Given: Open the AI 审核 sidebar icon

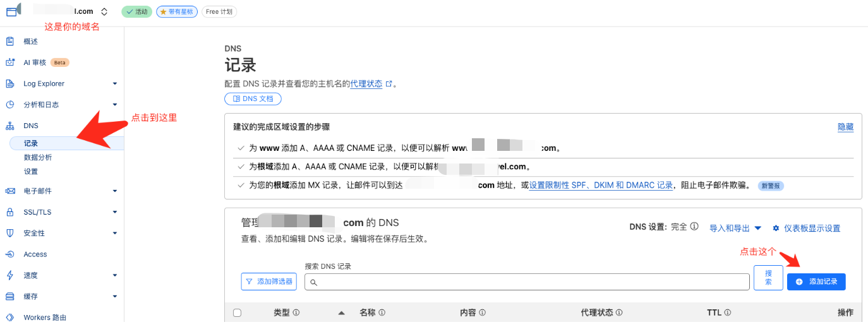Looking at the screenshot, I should [x=9, y=62].
